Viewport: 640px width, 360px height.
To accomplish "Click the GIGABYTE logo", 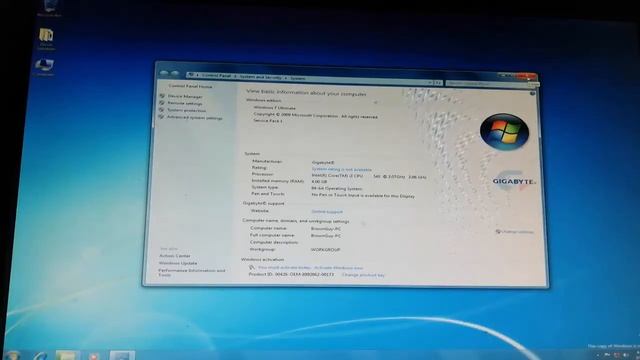I will 514,181.
